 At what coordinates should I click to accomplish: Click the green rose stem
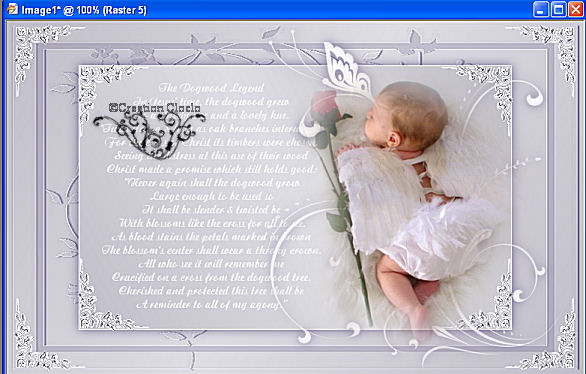[x=348, y=224]
